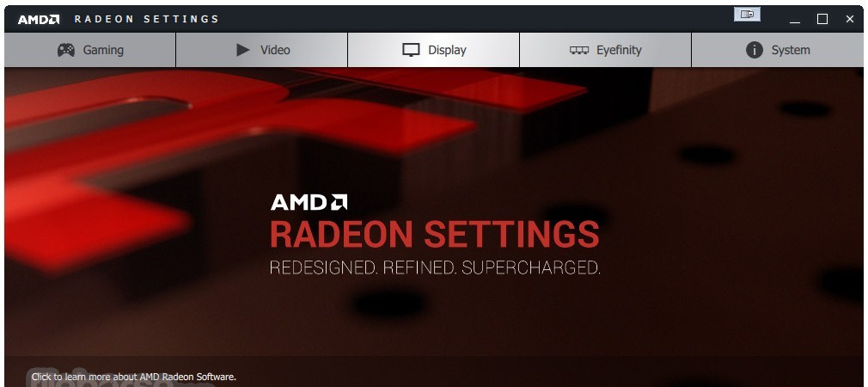This screenshot has height=387, width=868.
Task: Click the play triangle icon on Video
Action: point(242,50)
